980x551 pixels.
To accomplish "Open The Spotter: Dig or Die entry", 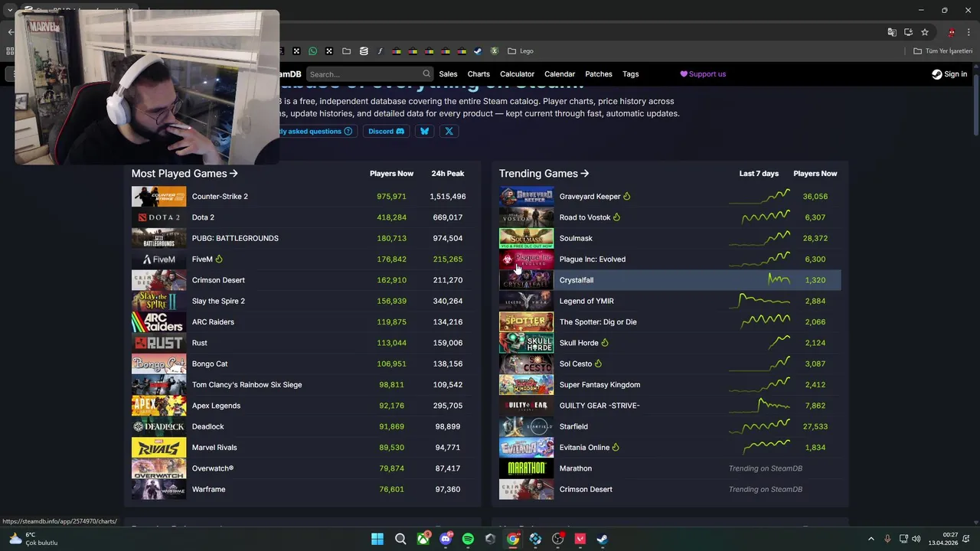I will (x=598, y=322).
